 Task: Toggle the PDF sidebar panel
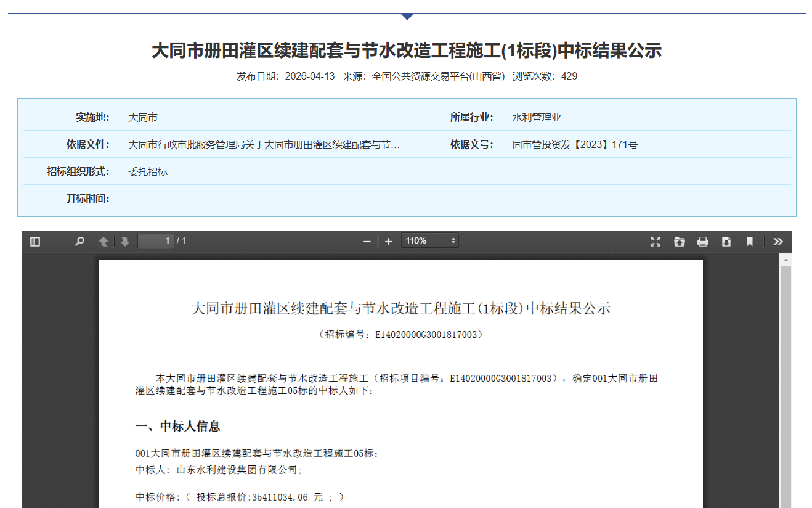point(36,242)
